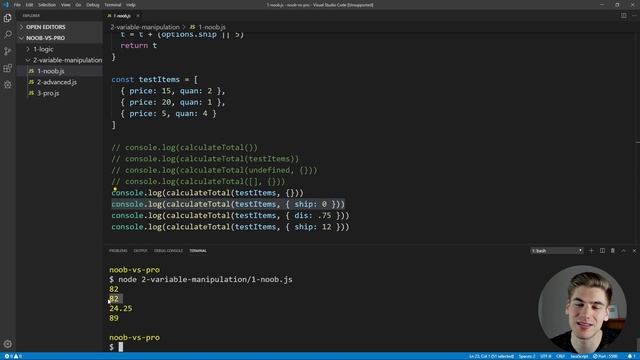Open the Edit menu
This screenshot has width=640, height=360.
(x=29, y=5)
